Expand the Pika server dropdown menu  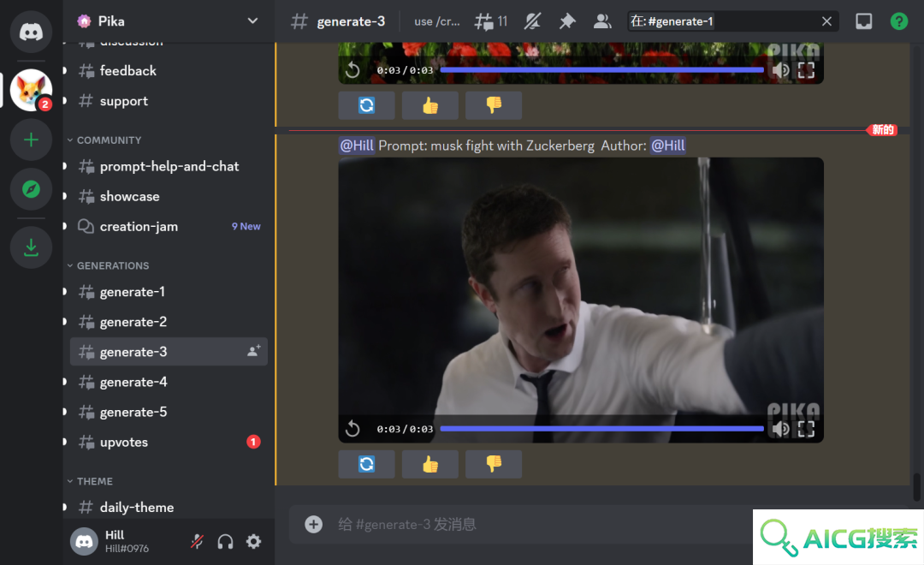tap(252, 21)
